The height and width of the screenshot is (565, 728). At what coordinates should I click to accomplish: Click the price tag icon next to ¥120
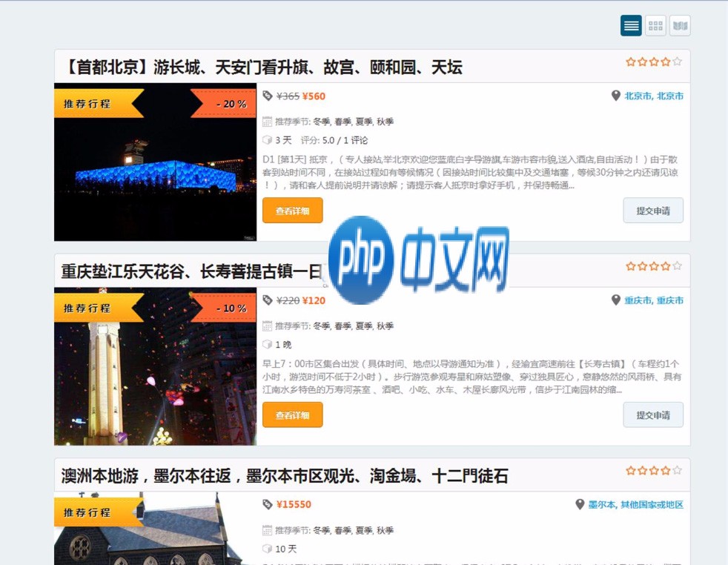coord(268,300)
